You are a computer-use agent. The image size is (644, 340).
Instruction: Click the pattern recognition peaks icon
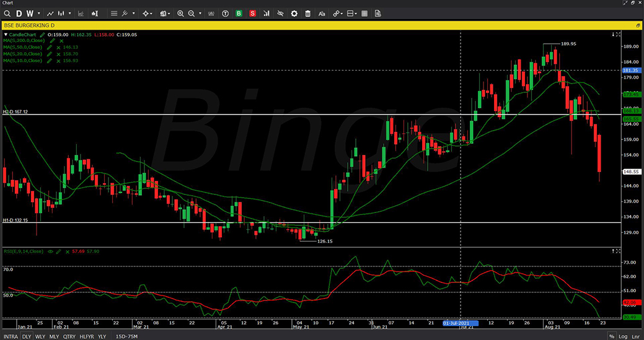tap(211, 14)
